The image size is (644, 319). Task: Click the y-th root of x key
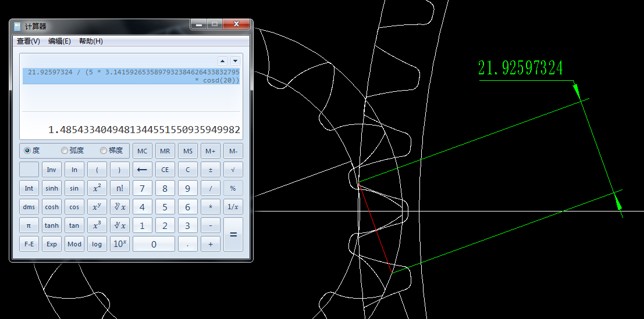119,207
